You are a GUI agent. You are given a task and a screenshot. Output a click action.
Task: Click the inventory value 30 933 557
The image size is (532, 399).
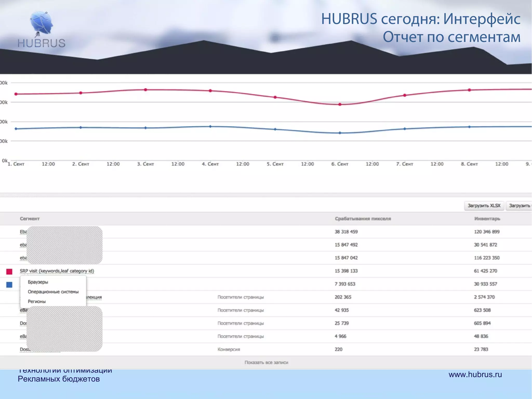point(486,284)
